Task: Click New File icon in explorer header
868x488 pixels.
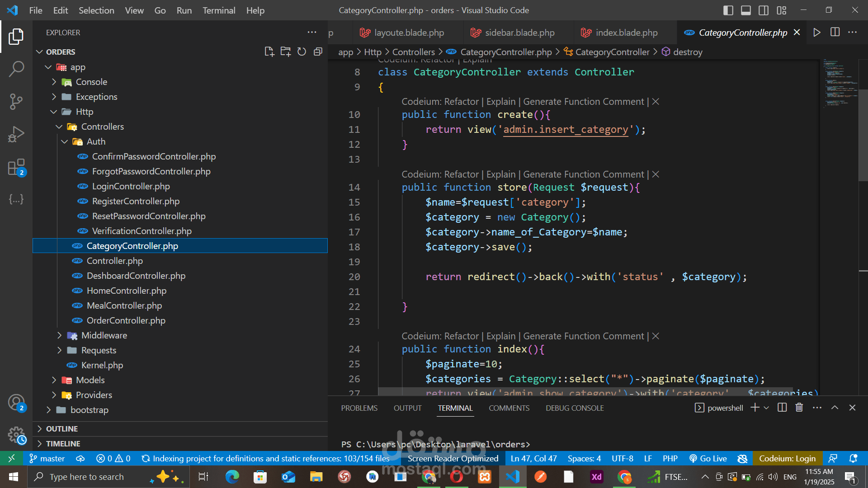Action: [269, 52]
